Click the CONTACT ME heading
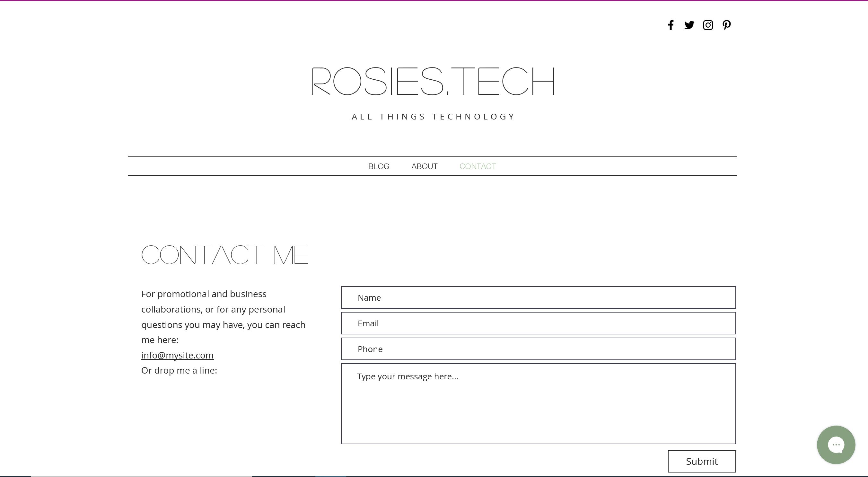Viewport: 868px width, 477px height. (x=225, y=255)
